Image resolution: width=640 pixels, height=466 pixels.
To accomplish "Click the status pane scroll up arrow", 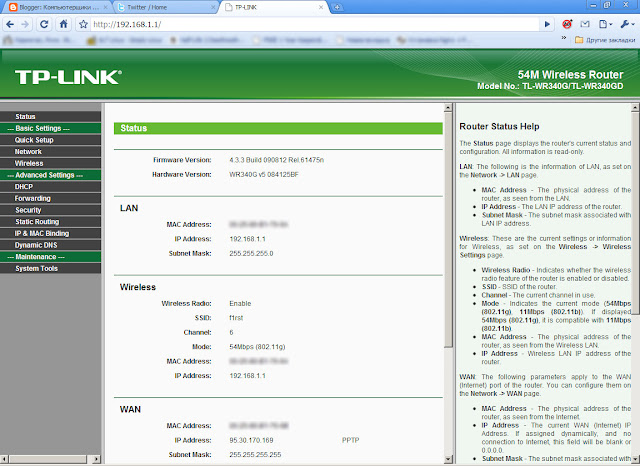I will coord(448,108).
